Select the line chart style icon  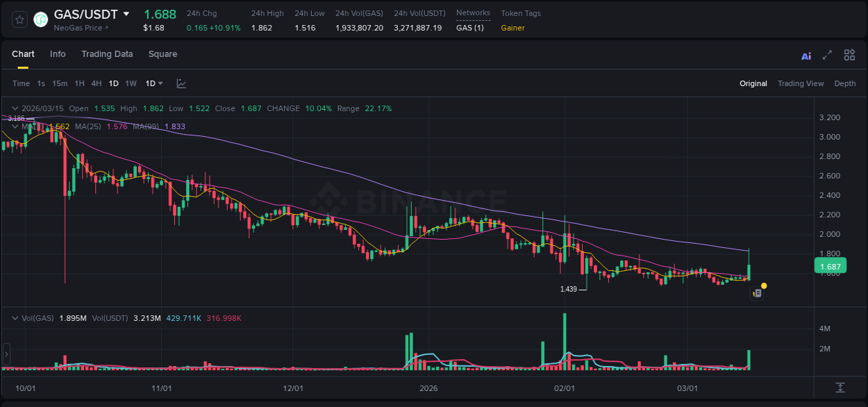(x=181, y=83)
